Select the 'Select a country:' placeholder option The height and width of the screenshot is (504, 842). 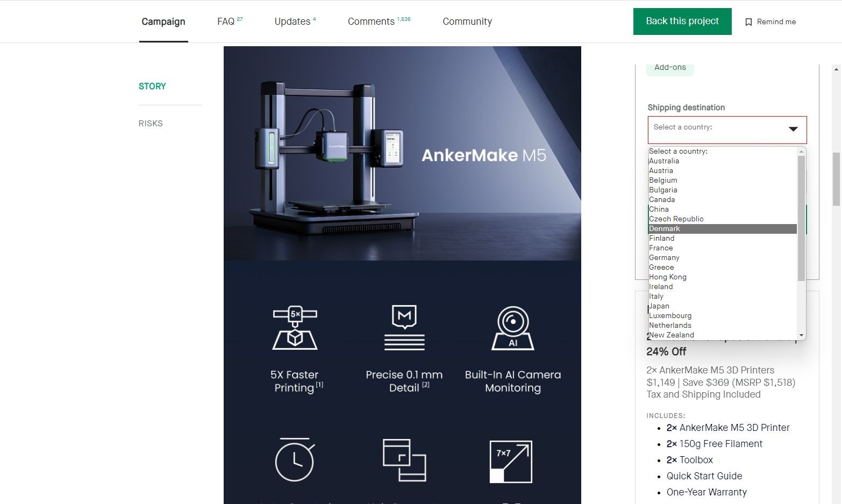click(722, 152)
